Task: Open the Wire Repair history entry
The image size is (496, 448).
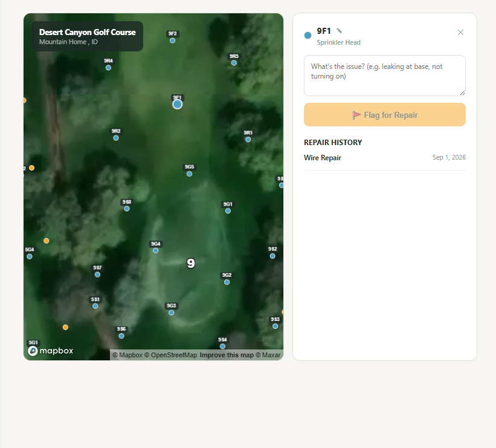Action: [x=385, y=158]
